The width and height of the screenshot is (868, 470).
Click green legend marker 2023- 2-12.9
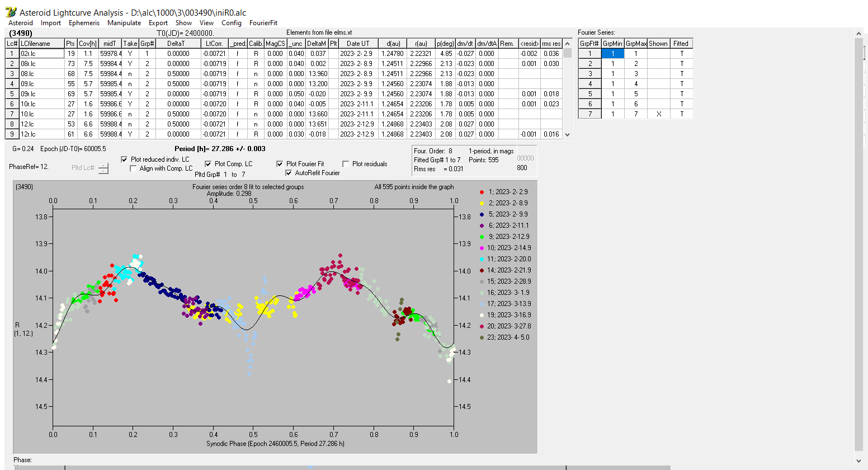pyautogui.click(x=482, y=237)
